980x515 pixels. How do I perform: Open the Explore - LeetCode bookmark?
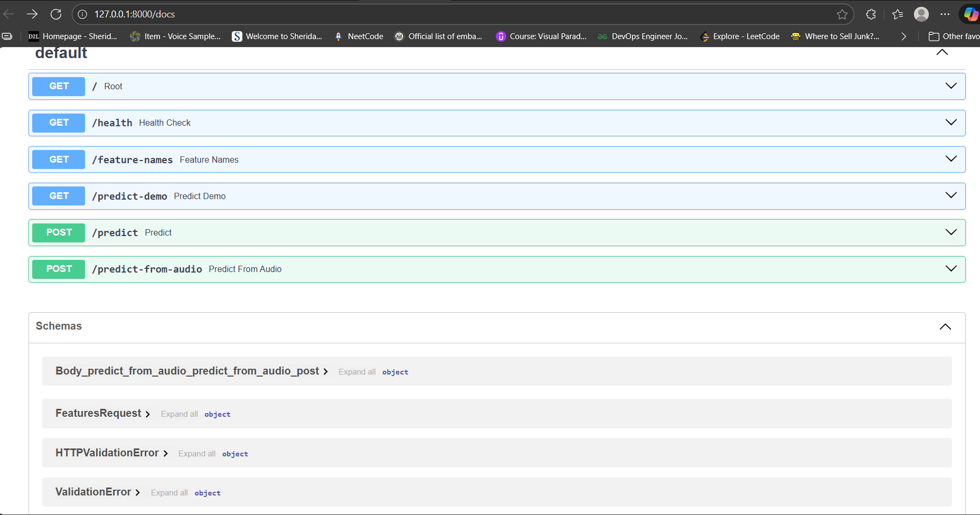point(740,36)
